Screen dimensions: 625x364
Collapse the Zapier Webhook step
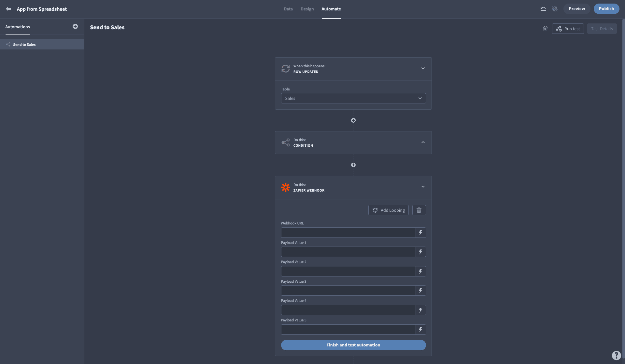coord(423,187)
